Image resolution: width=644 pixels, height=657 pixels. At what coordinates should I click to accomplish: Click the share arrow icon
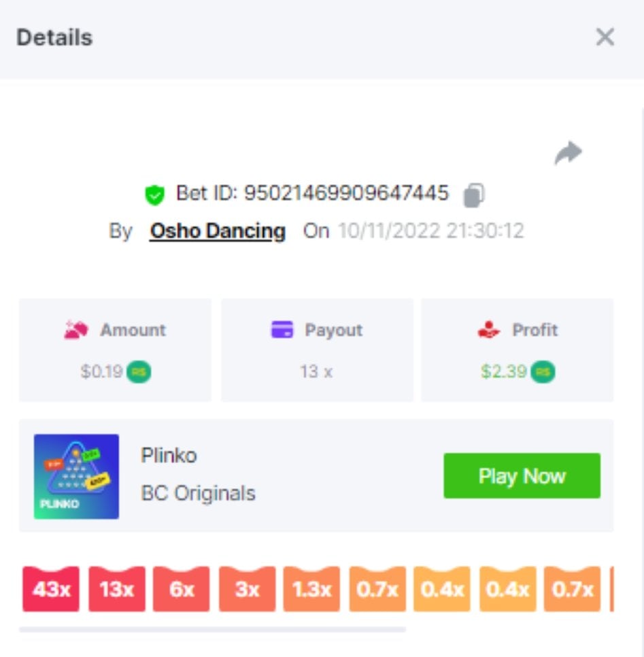[x=568, y=153]
